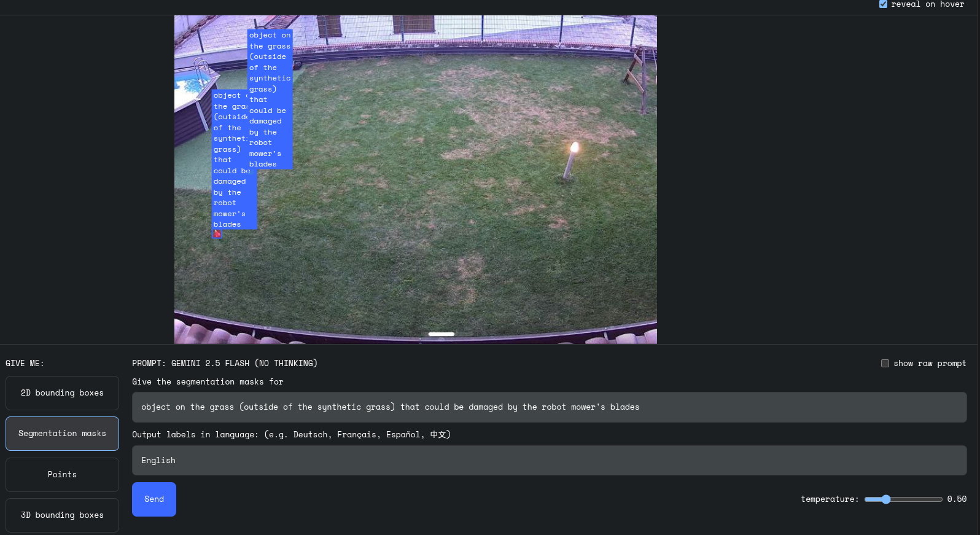Click the white drag handle below the image
The width and height of the screenshot is (980, 535).
click(441, 334)
